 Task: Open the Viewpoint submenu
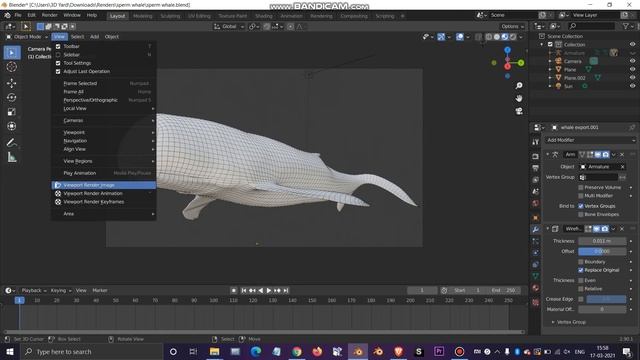click(104, 132)
